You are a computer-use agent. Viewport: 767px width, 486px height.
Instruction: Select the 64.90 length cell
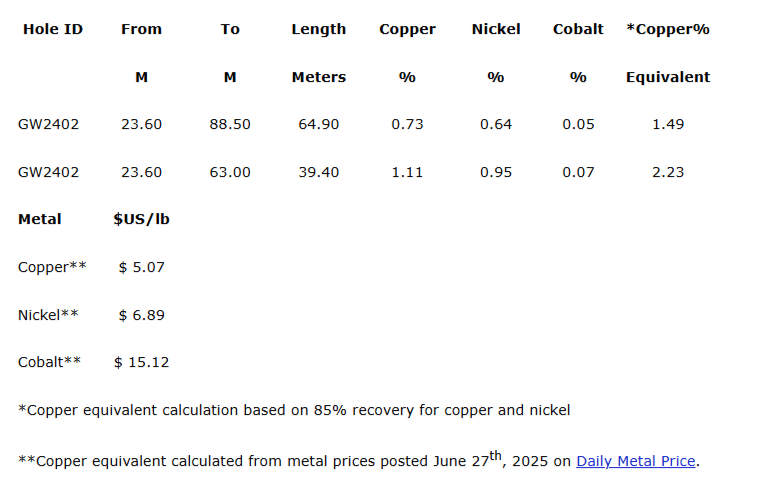[x=318, y=124]
